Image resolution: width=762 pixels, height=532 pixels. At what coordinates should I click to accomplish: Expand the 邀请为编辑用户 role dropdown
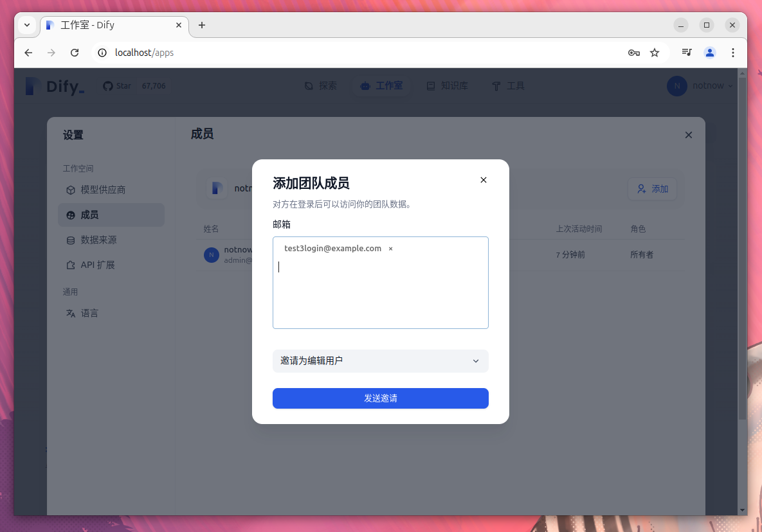[380, 361]
